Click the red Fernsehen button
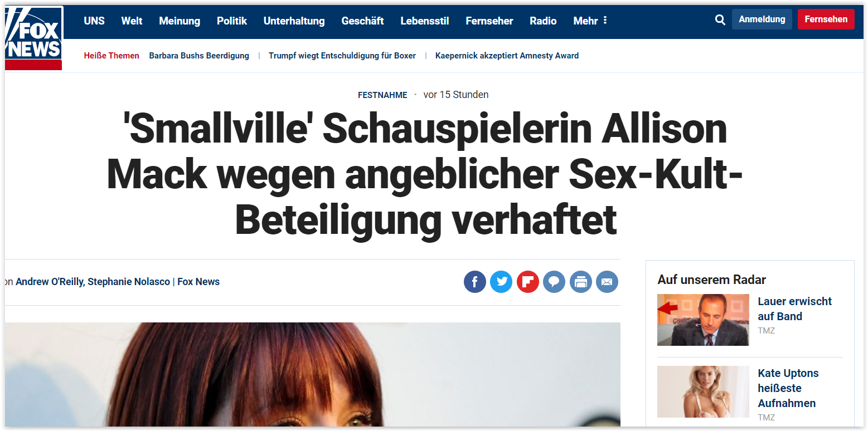The height and width of the screenshot is (431, 868). pos(826,19)
